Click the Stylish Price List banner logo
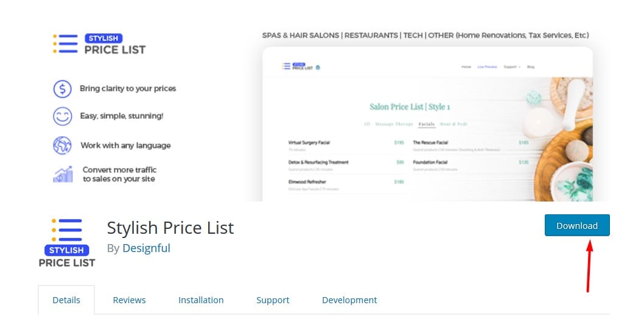The image size is (644, 333). (x=99, y=44)
